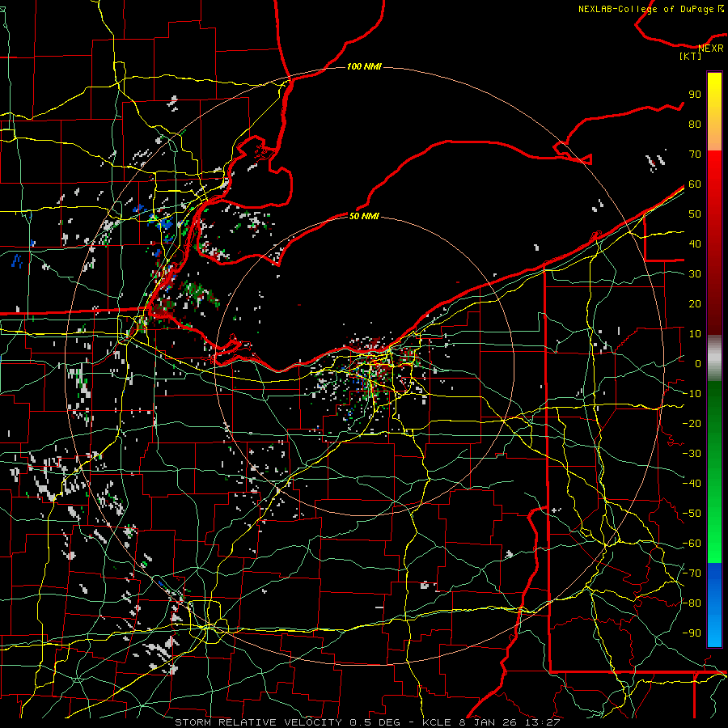
Task: Click the "-10" scale value
Action: [692, 394]
